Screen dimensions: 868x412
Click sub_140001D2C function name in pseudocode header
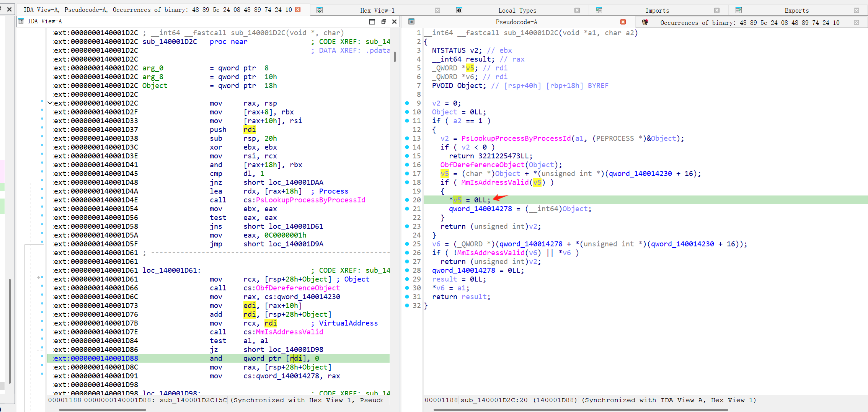pyautogui.click(x=531, y=33)
